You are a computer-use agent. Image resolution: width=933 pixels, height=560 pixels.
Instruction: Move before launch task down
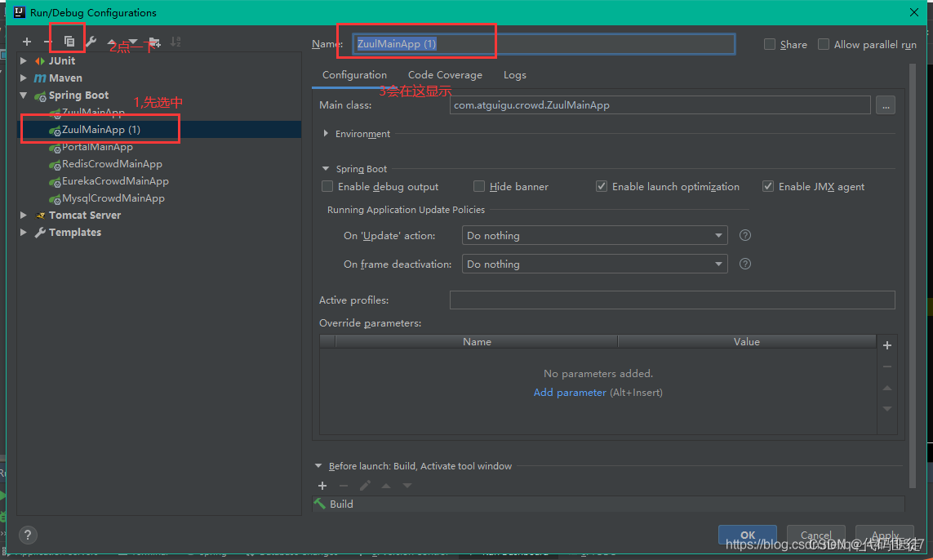[407, 486]
